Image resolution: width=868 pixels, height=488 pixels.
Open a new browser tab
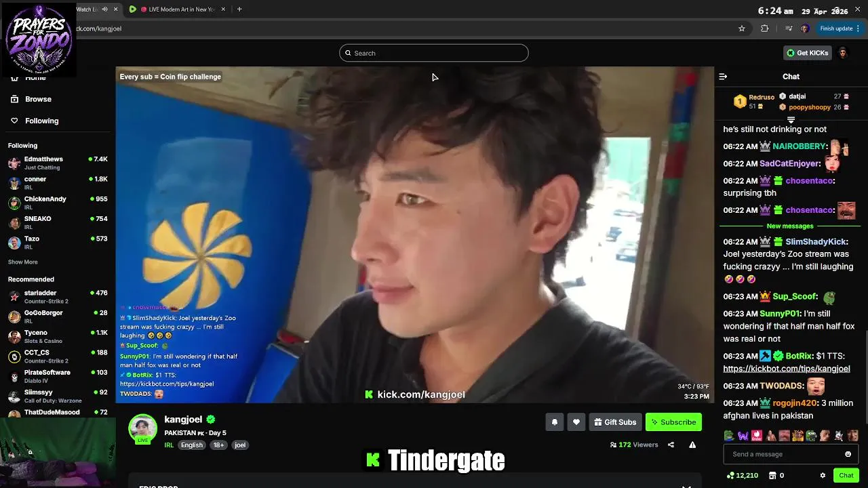[x=239, y=9]
